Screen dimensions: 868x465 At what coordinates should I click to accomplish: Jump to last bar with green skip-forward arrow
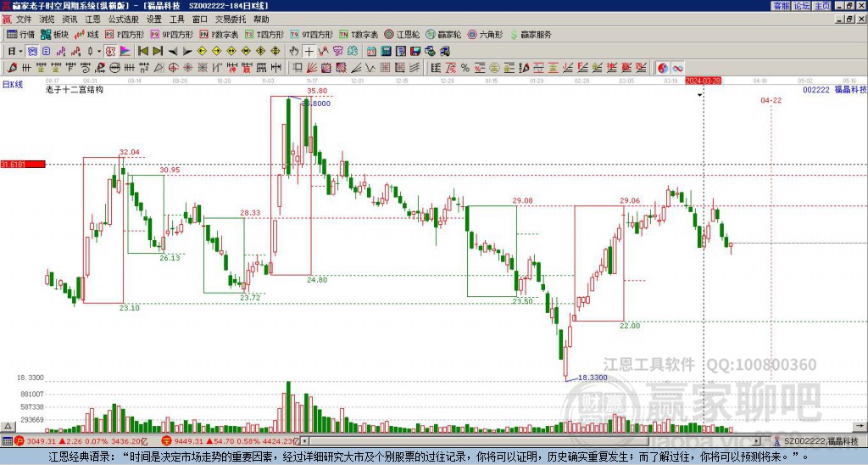point(158,51)
